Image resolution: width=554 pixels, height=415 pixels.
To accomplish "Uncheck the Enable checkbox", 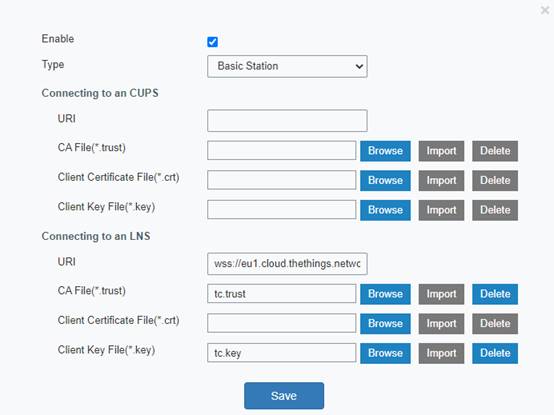I will (212, 42).
